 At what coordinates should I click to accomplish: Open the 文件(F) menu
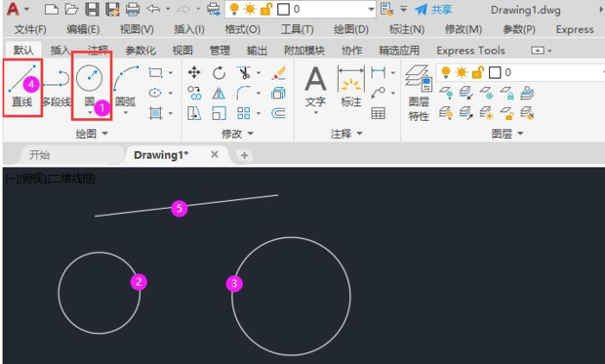point(30,29)
